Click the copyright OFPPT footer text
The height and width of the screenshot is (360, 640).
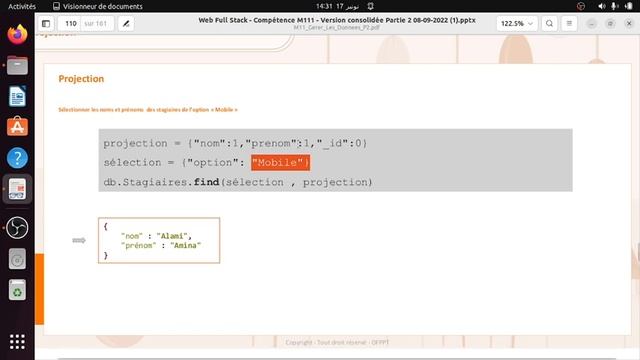coord(337,342)
